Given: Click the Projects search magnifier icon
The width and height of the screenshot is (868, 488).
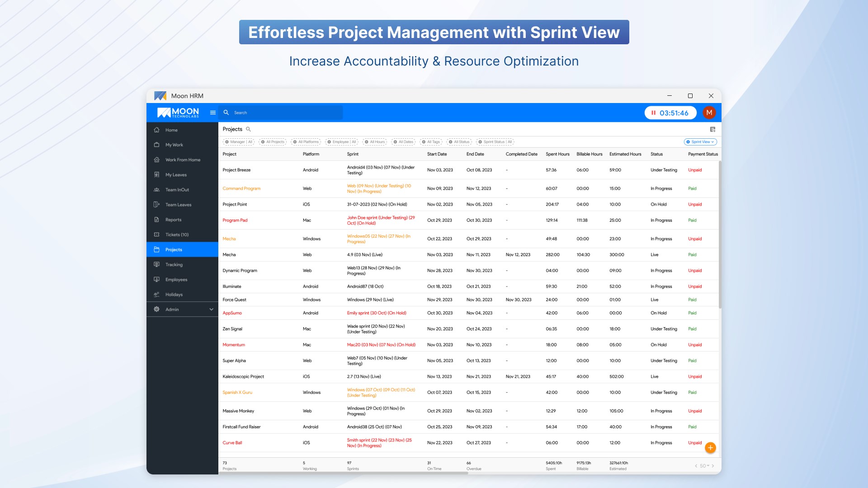Looking at the screenshot, I should tap(248, 129).
